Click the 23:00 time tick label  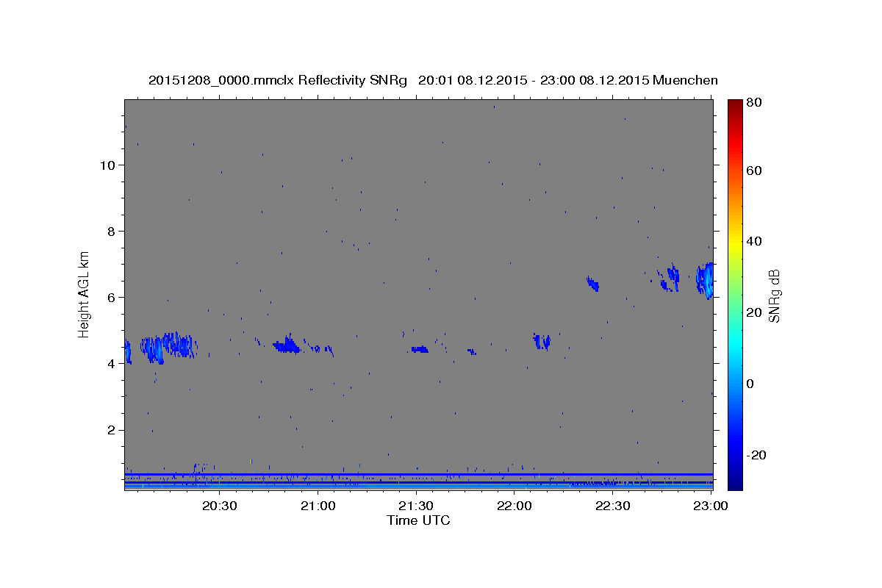click(x=710, y=506)
